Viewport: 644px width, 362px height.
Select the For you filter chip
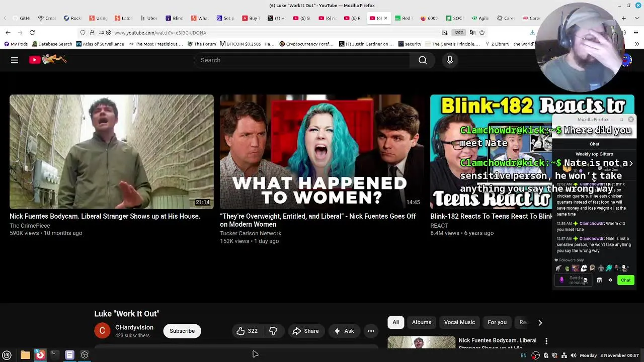point(497,322)
